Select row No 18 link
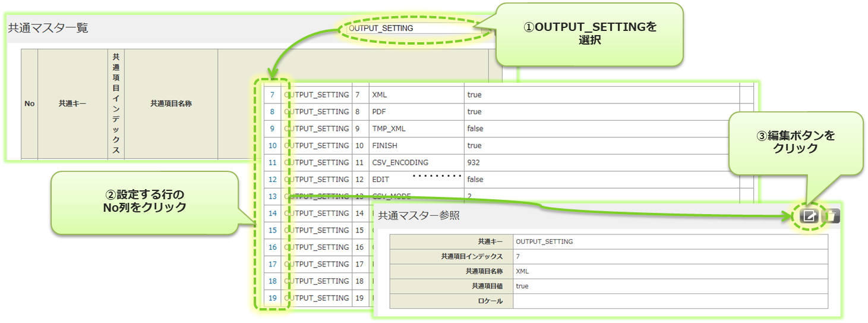Image resolution: width=868 pixels, height=323 pixels. [x=273, y=281]
